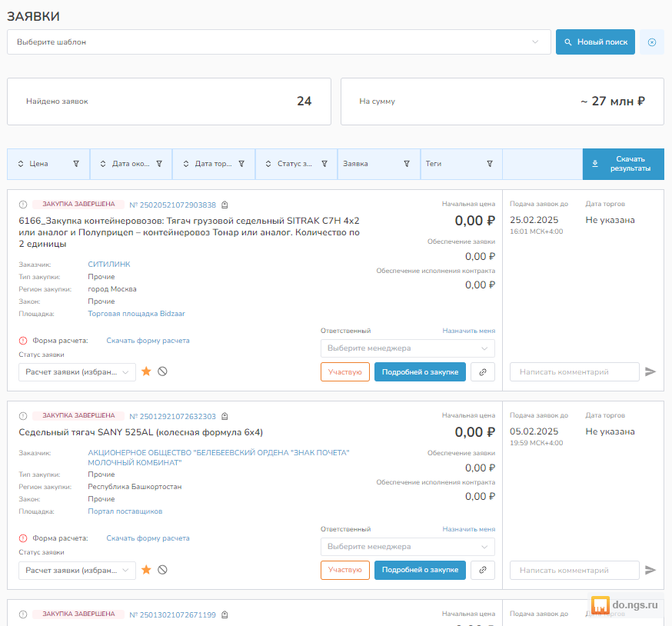The width and height of the screenshot is (672, 626).
Task: Open the filter funnel for Цена column
Action: pos(76,164)
